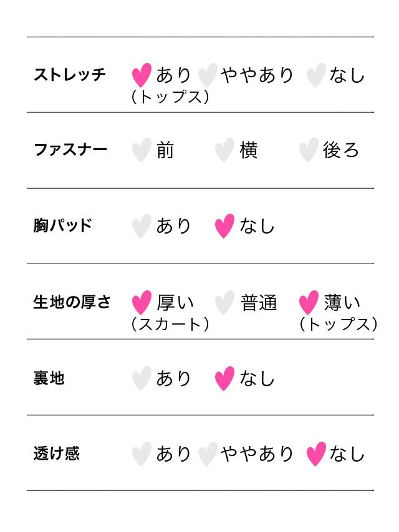Pick the gray heart for 透け感 あり
This screenshot has width=399, height=532.
coord(142,454)
